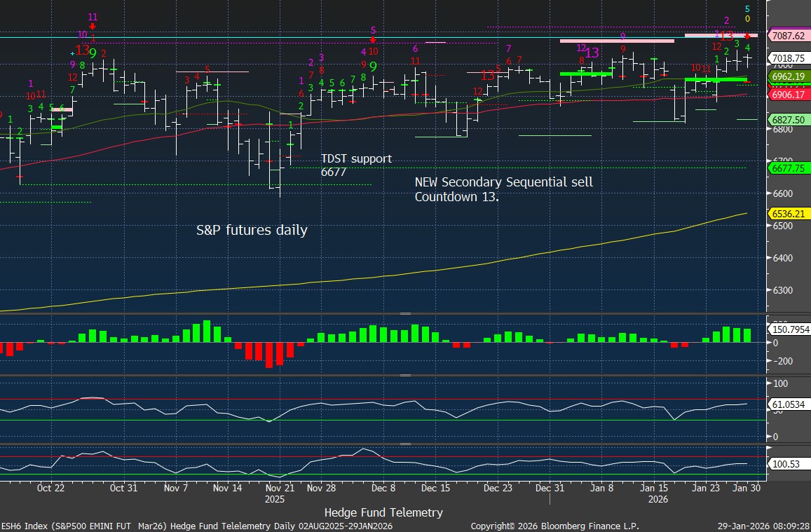Click the pink 7087.62 price level label

point(789,35)
